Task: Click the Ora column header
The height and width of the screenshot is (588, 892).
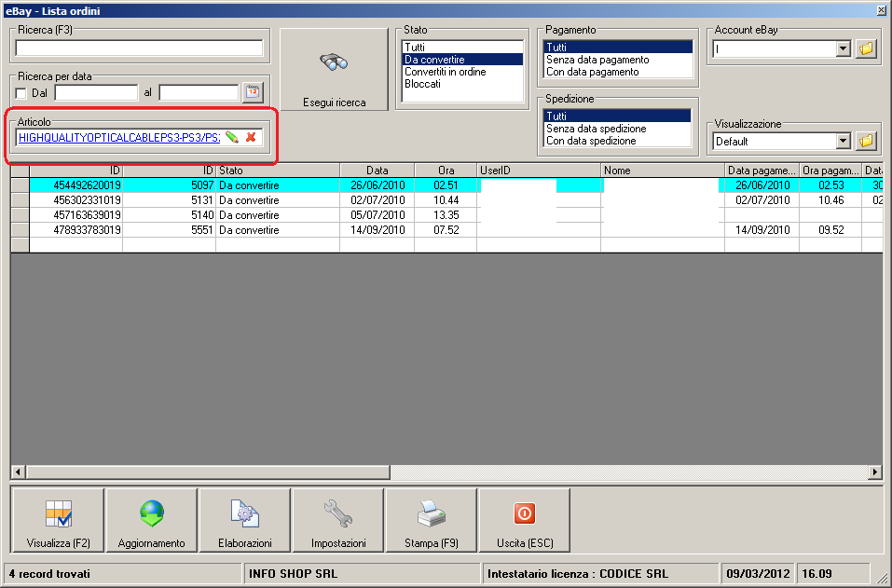Action: (x=446, y=170)
